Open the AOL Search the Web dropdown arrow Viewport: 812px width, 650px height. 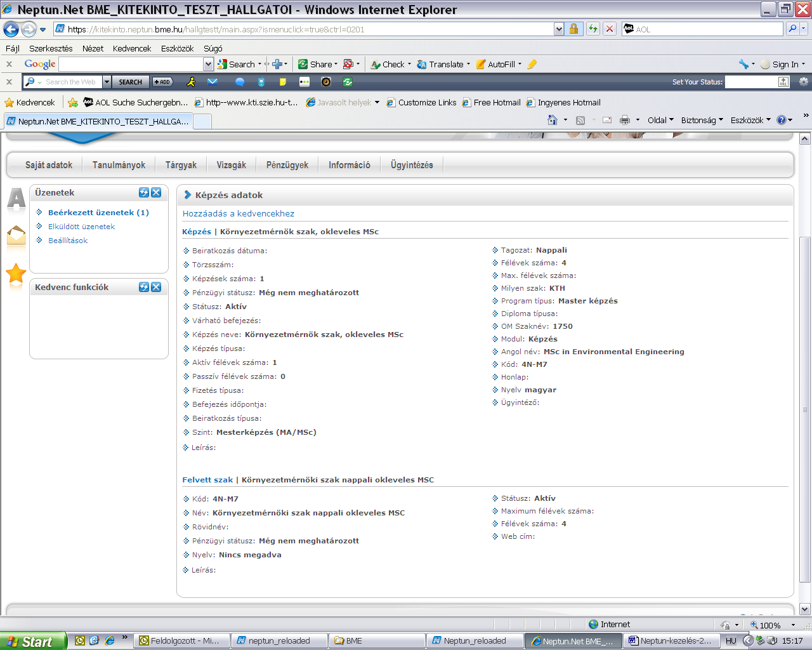click(x=107, y=82)
